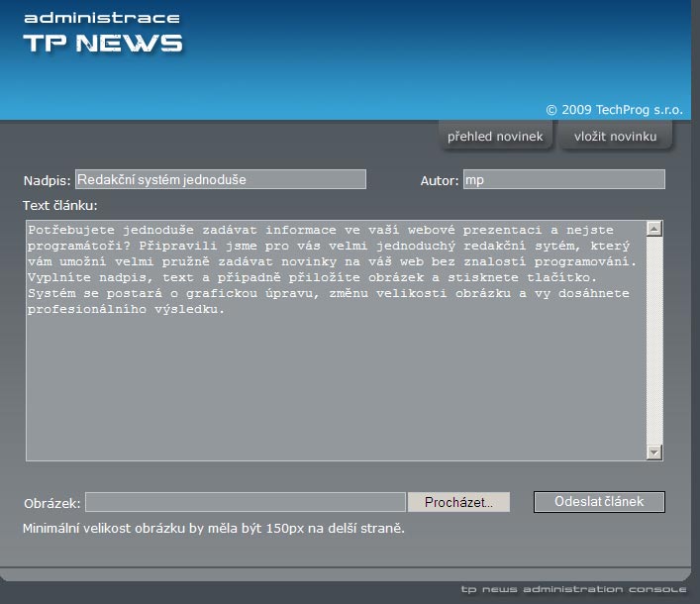Click the Obrázek: label
The image size is (700, 604).
51,504
